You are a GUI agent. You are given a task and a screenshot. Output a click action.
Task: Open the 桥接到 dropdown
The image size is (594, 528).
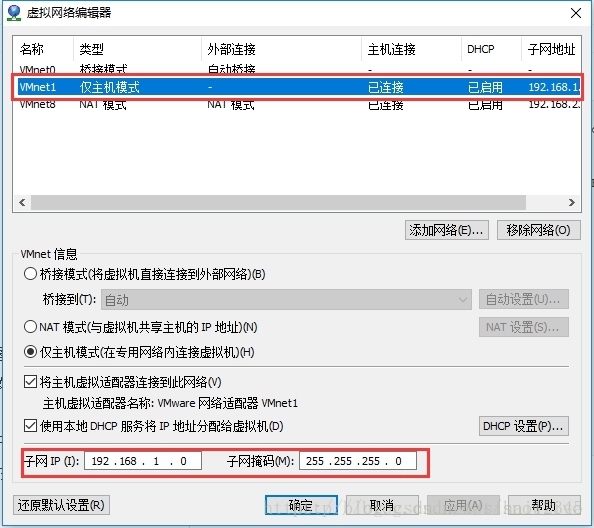(286, 300)
